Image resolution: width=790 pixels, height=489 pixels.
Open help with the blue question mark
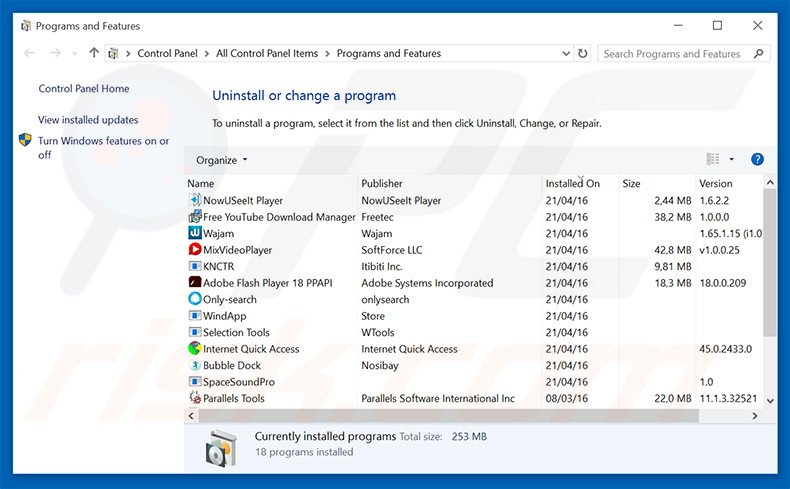click(757, 159)
